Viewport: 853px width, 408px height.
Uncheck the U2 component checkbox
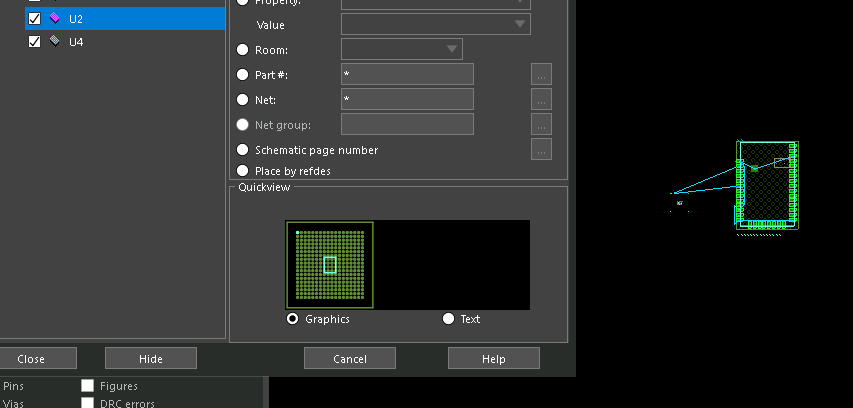coord(35,18)
